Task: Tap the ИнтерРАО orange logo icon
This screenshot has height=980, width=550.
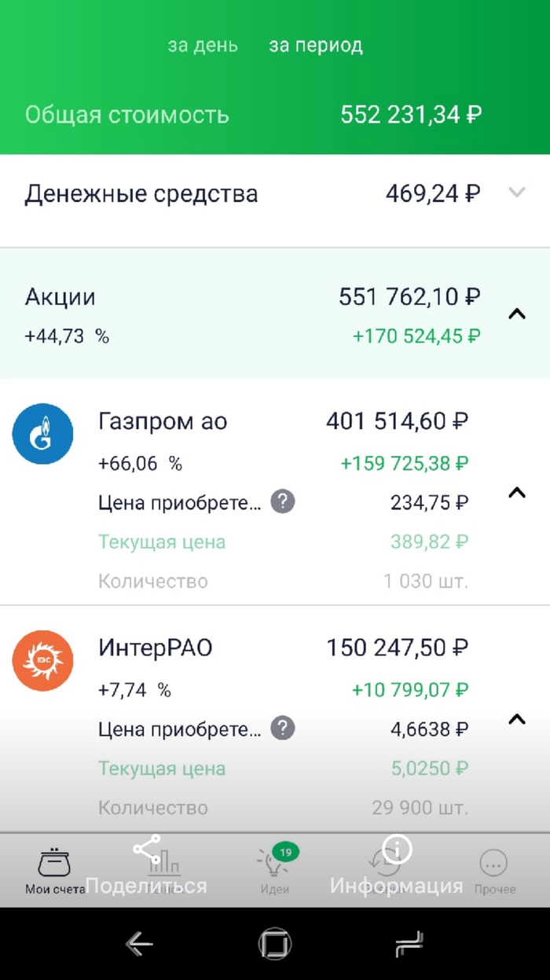Action: point(42,660)
